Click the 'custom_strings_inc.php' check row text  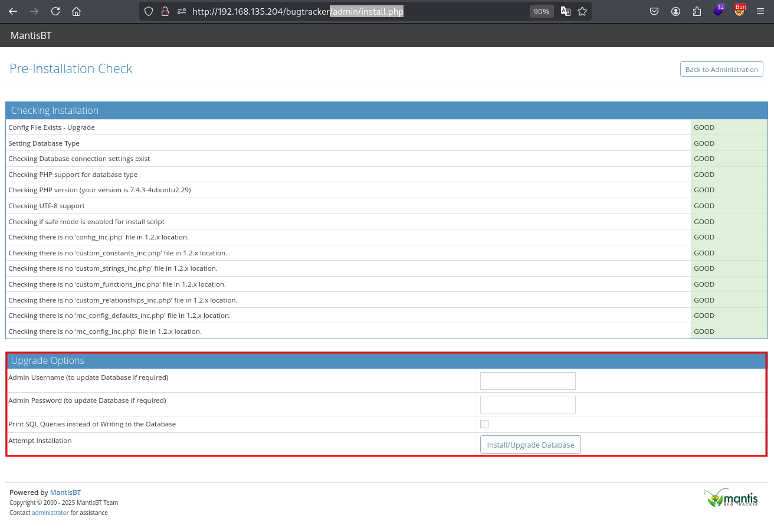click(x=113, y=268)
